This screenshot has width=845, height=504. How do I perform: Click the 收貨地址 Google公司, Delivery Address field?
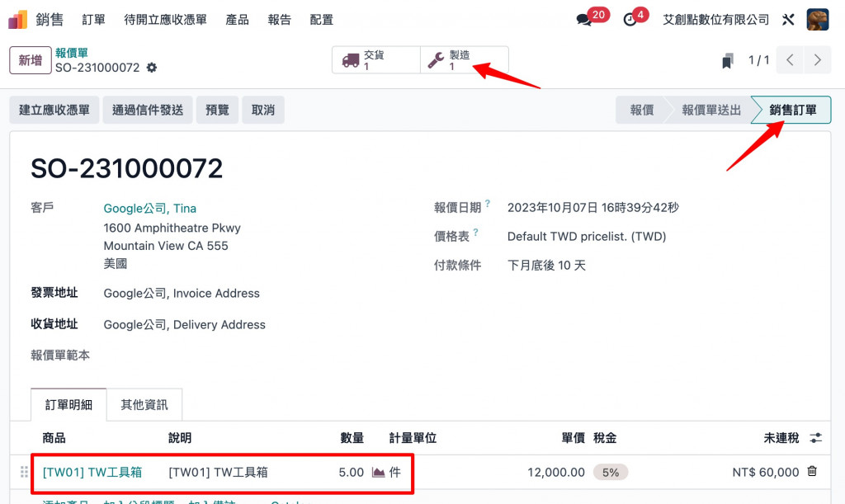coord(184,325)
